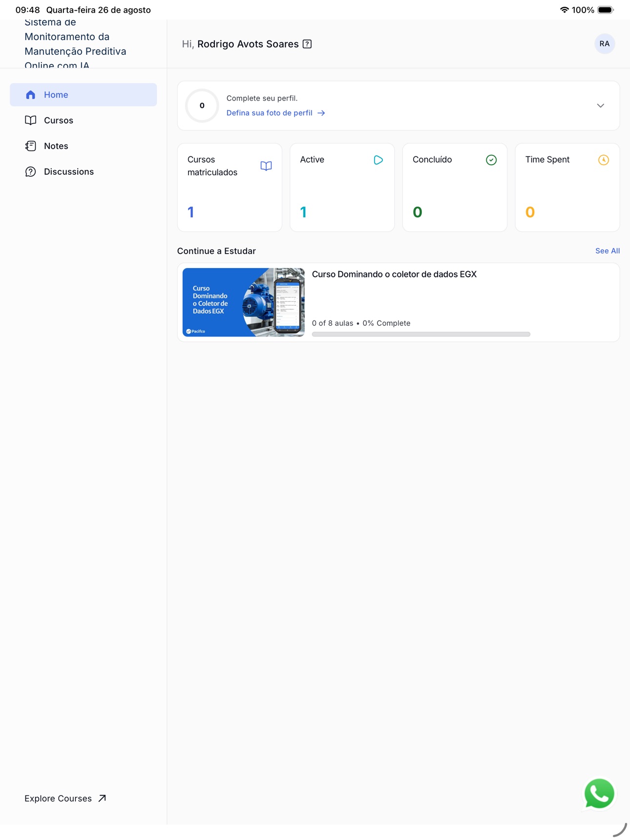Go to Notes in the sidebar

tap(84, 146)
